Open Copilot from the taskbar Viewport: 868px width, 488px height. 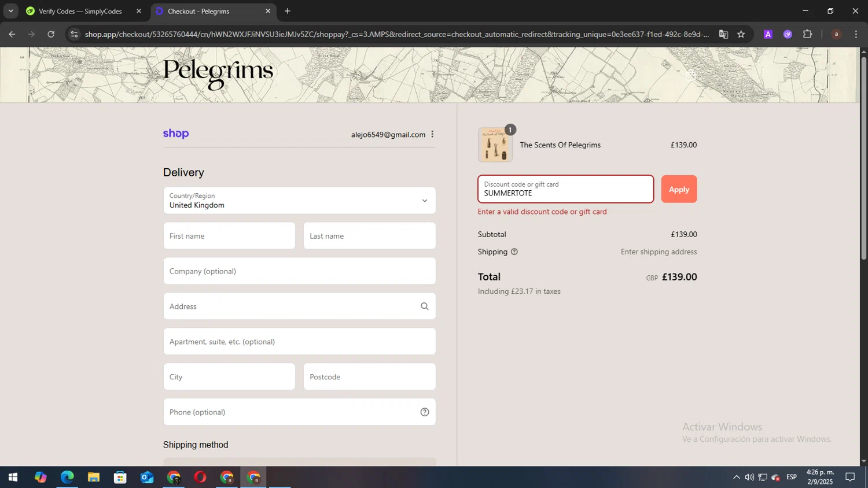40,478
